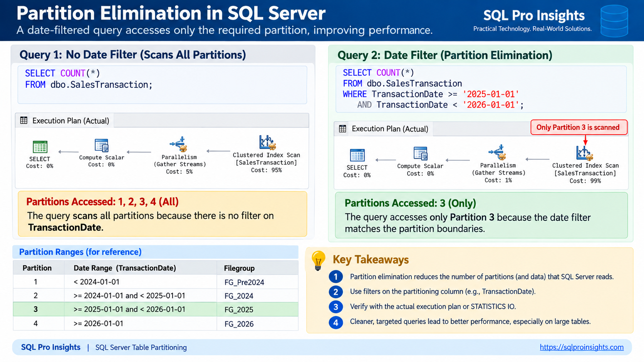Click the lightbulb icon next to Key Takeaways

[318, 261]
